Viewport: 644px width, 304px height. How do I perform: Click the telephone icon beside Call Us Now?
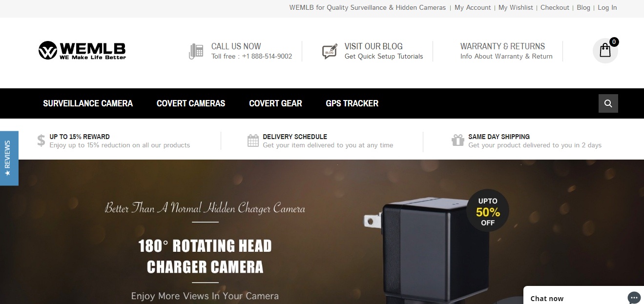point(196,51)
